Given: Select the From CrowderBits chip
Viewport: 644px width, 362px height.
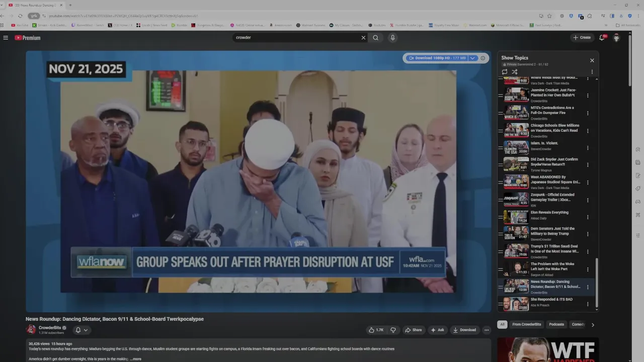Looking at the screenshot, I should pos(527,324).
